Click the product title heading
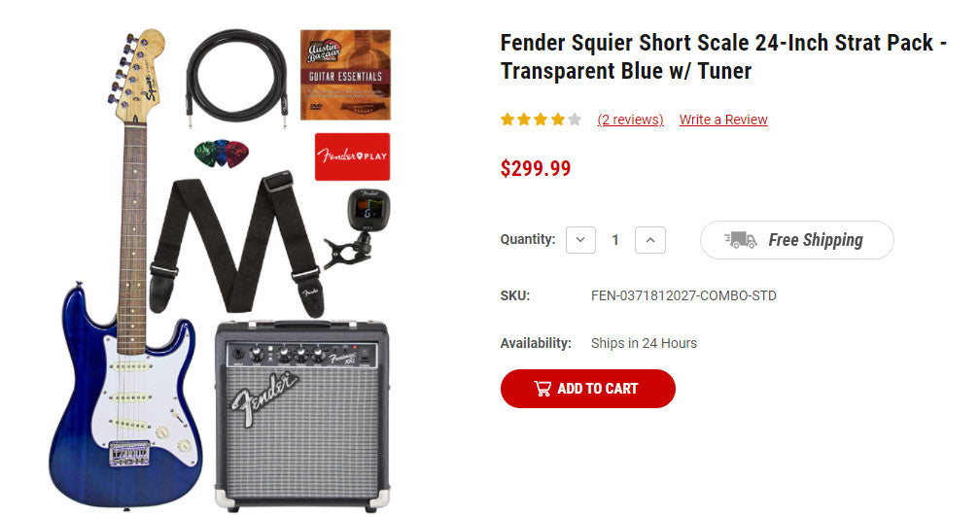The image size is (980, 517). click(x=723, y=56)
